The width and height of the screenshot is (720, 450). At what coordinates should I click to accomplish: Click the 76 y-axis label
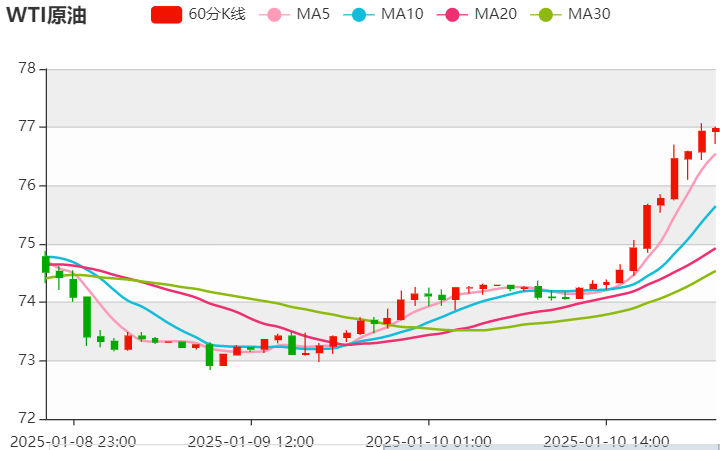(x=27, y=186)
